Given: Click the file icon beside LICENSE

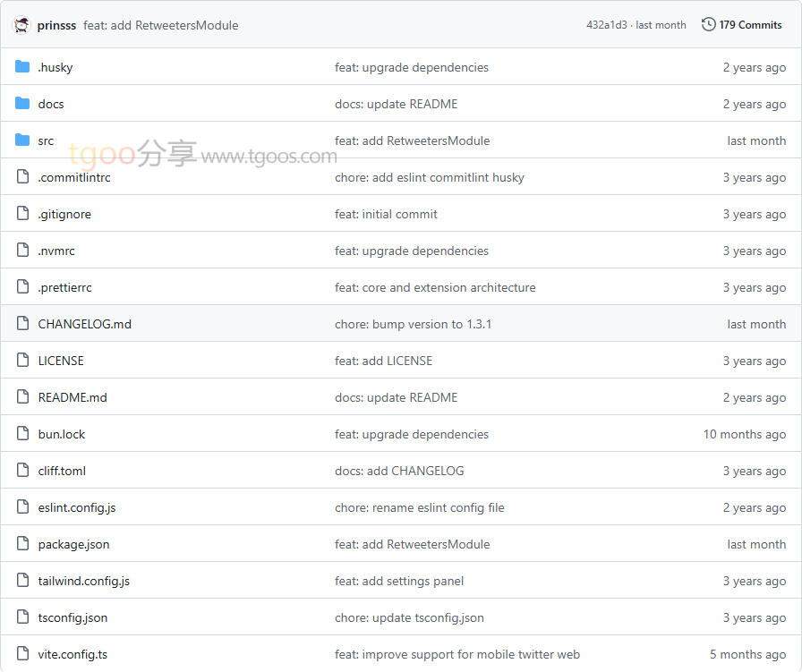Looking at the screenshot, I should tap(22, 361).
